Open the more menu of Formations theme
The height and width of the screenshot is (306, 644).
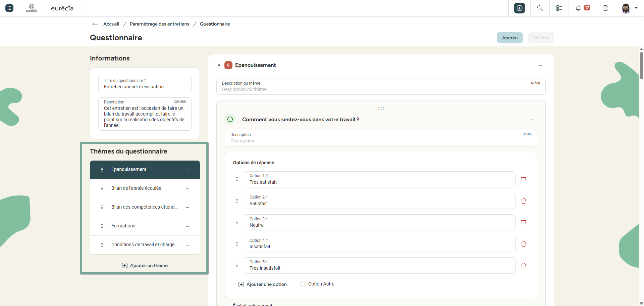click(188, 226)
